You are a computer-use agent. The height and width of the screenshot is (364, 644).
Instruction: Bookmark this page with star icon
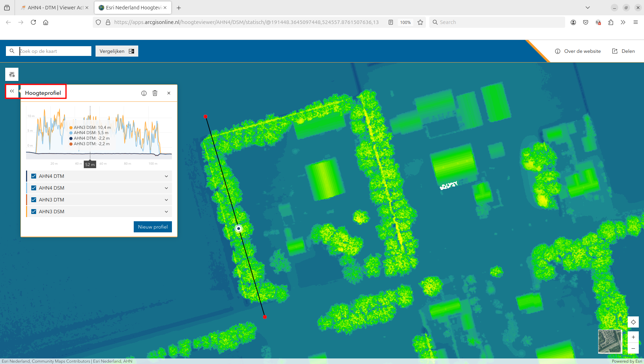[420, 22]
